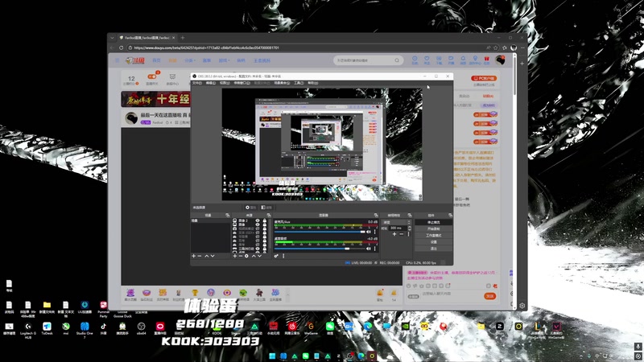Screen dimensions: 644x362
Task: Pop out the OBS Sources dock
Action: pyautogui.click(x=269, y=215)
